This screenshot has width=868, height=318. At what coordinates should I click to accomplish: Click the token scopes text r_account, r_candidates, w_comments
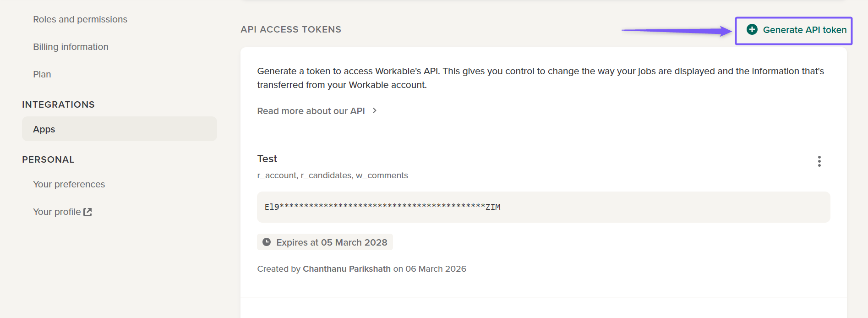click(333, 175)
